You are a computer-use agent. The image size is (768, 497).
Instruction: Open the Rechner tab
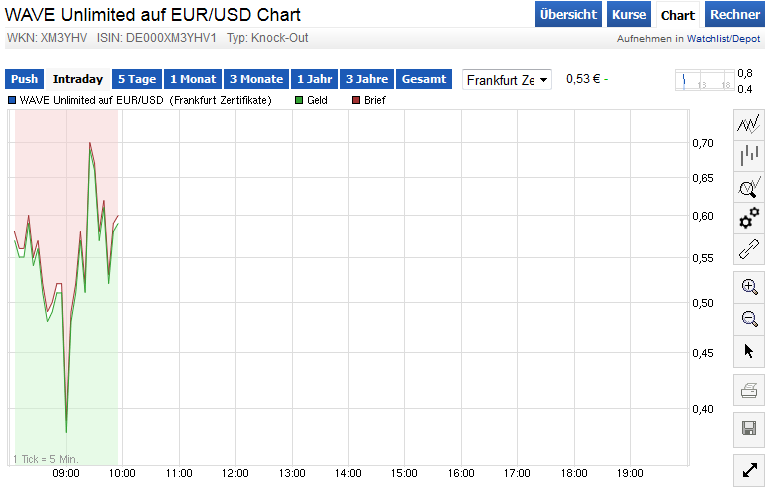pos(735,15)
